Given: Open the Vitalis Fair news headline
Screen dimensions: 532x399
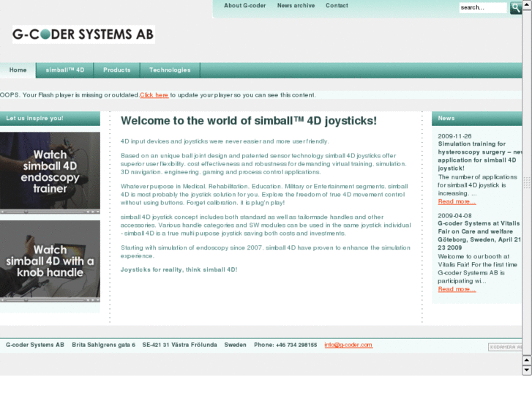Looking at the screenshot, I should (x=479, y=236).
